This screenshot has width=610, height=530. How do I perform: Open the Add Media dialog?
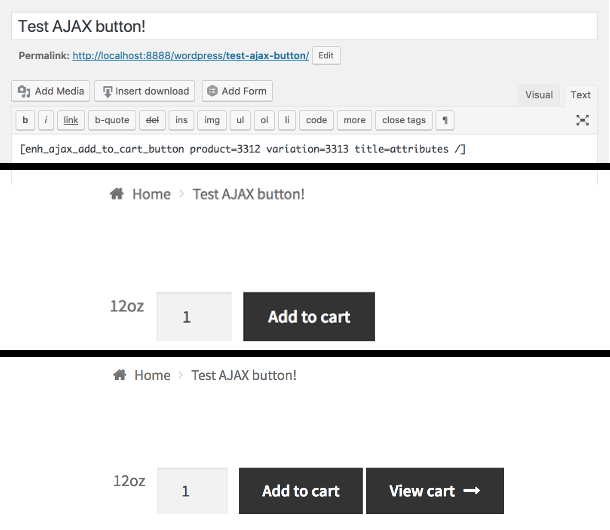(x=51, y=91)
